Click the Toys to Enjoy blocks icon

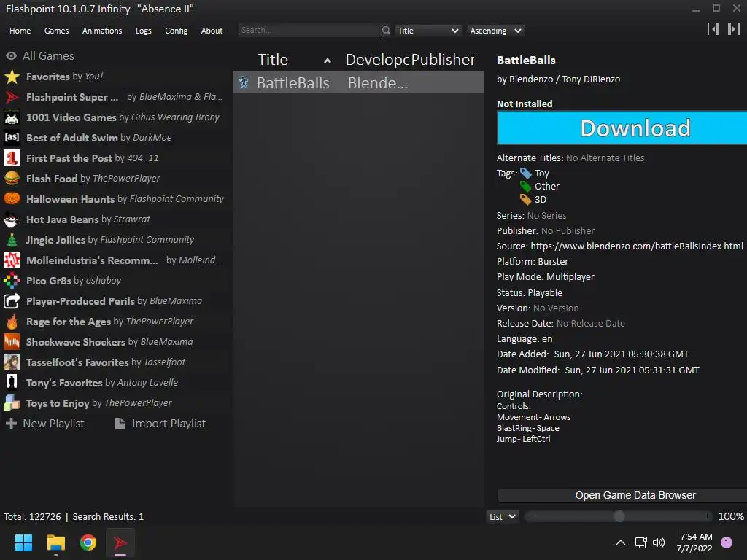(x=12, y=403)
